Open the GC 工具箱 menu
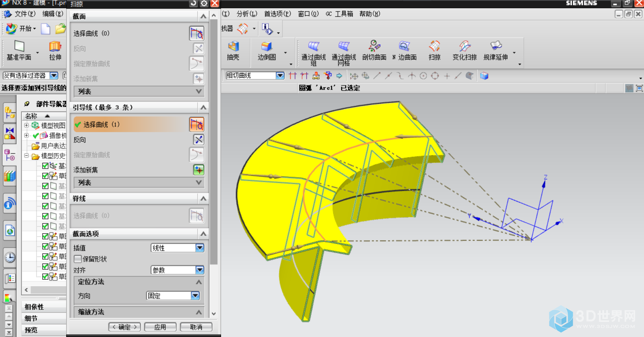 coord(339,14)
